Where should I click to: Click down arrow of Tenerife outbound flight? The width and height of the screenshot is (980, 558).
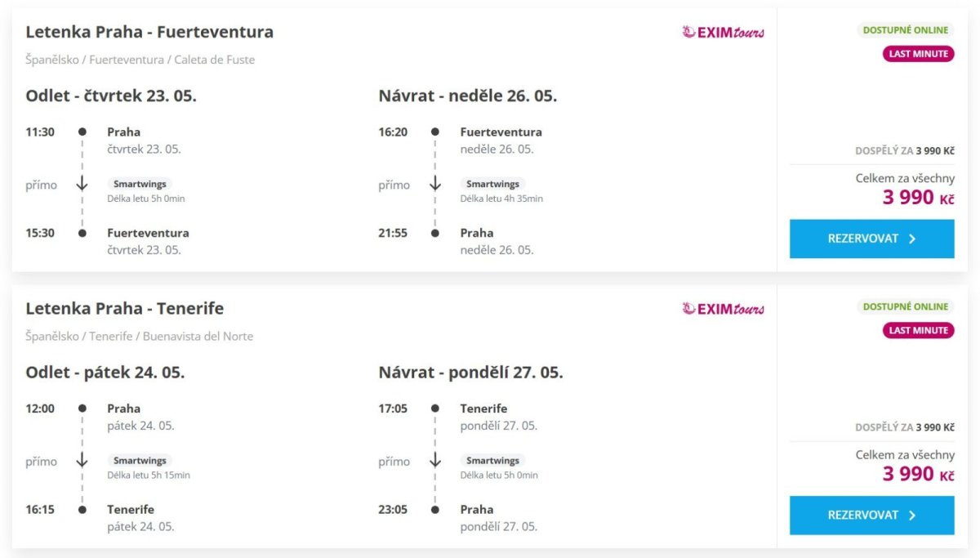pyautogui.click(x=82, y=461)
